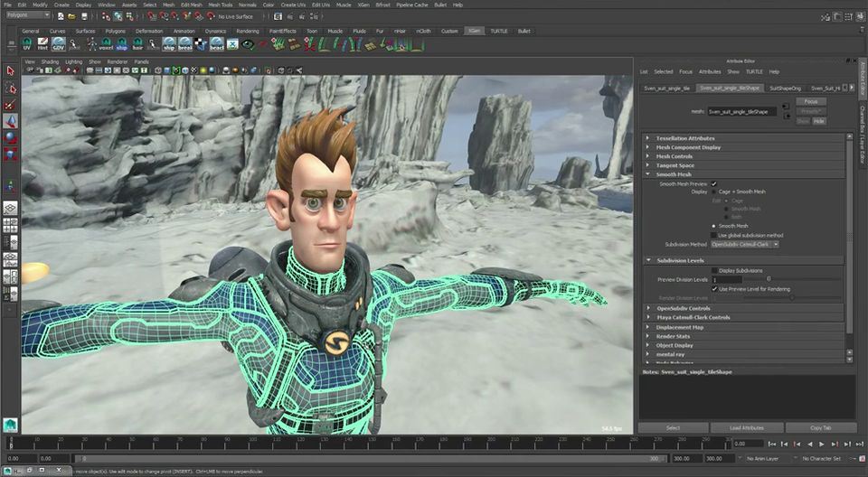Open the Subdivision Method dropdown
Image resolution: width=868 pixels, height=477 pixels.
pos(744,244)
